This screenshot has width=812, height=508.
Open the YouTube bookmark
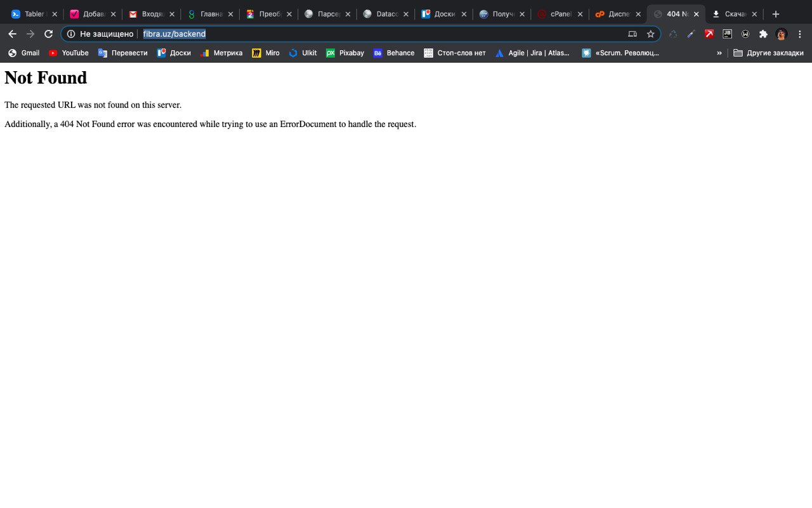[69, 53]
